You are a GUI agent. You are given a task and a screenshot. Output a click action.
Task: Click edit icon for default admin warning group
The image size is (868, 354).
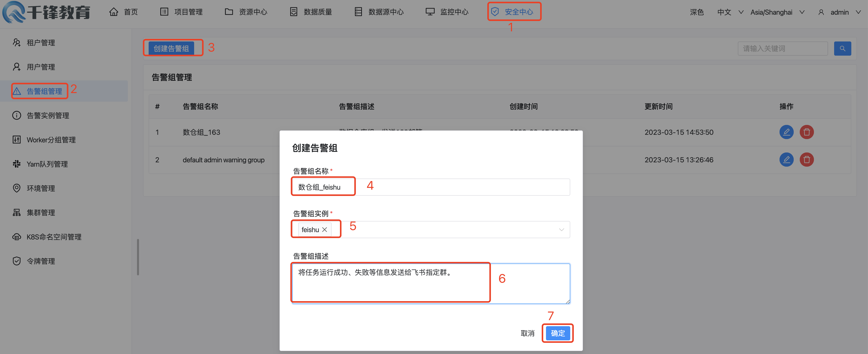(786, 160)
